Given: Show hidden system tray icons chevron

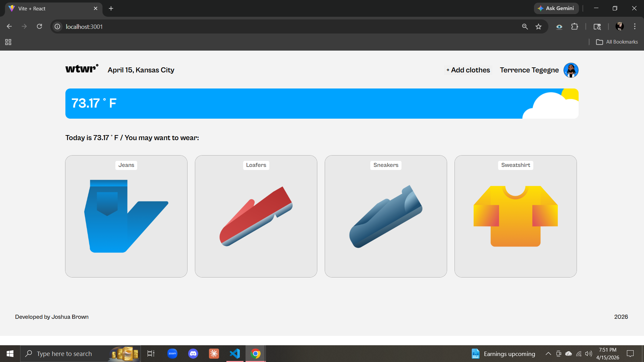Looking at the screenshot, I should click(548, 354).
